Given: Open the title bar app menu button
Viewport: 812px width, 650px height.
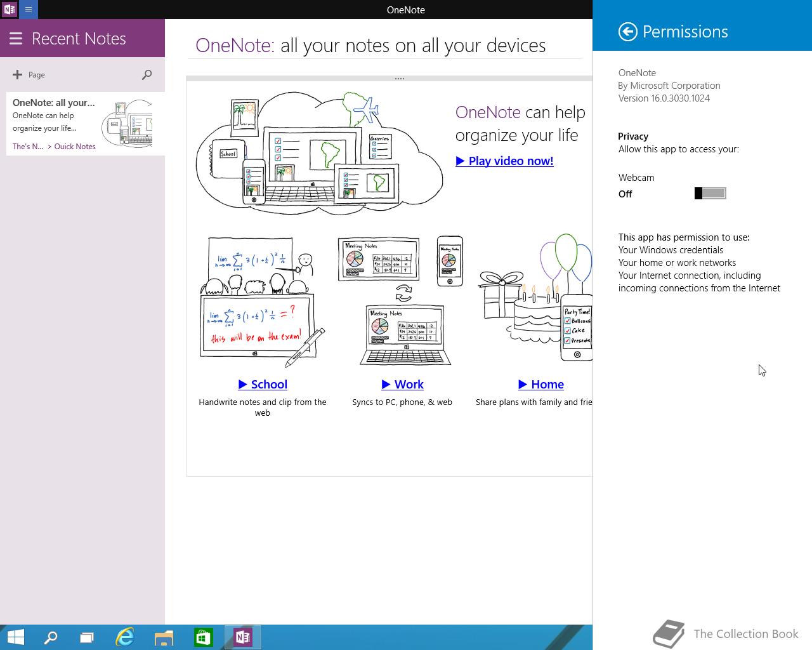Looking at the screenshot, I should [x=29, y=10].
